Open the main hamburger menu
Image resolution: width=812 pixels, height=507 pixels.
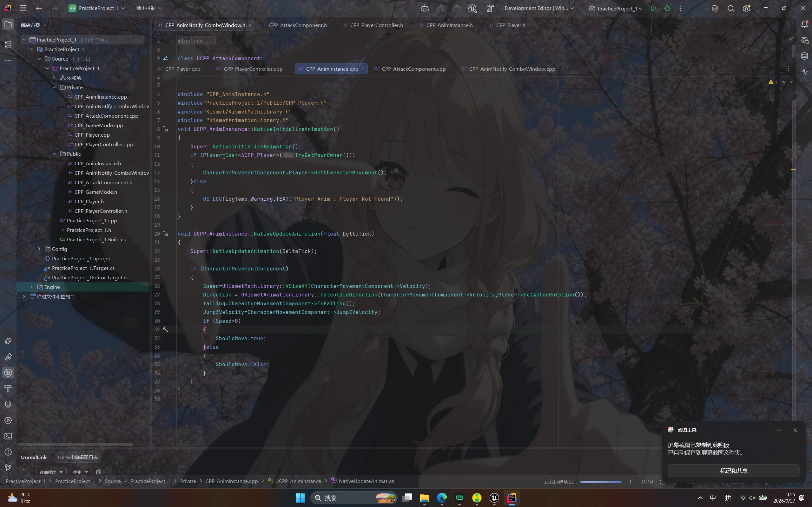point(23,8)
